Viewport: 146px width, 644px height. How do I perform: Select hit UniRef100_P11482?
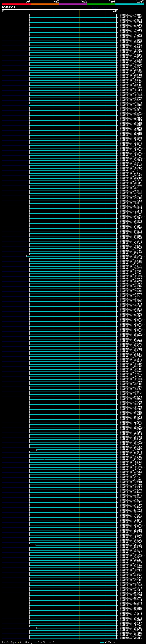pyautogui.click(x=131, y=17)
